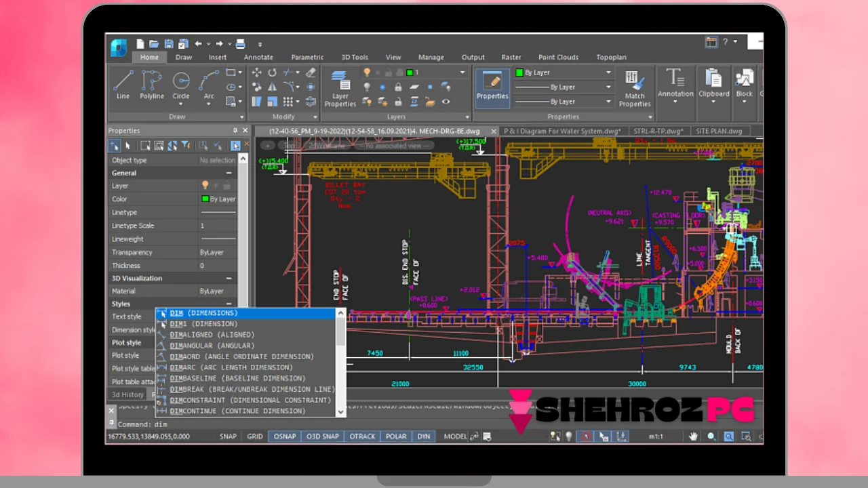Open the Annotate ribbon tab

click(x=258, y=58)
